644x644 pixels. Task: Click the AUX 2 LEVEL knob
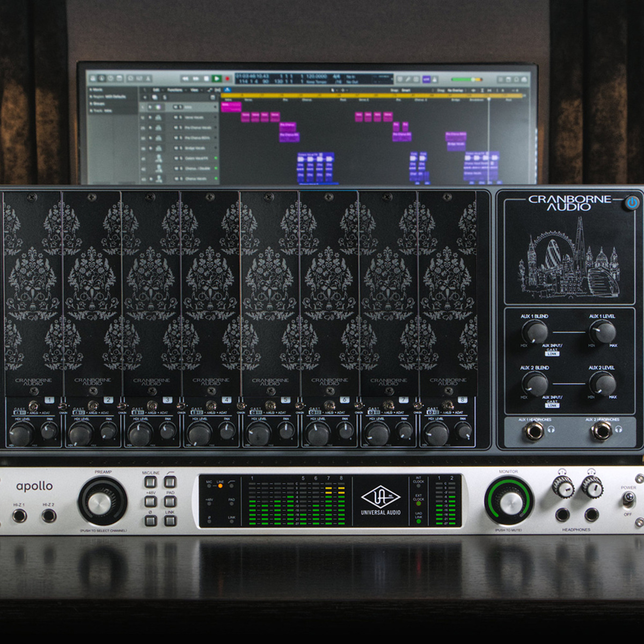tap(602, 384)
